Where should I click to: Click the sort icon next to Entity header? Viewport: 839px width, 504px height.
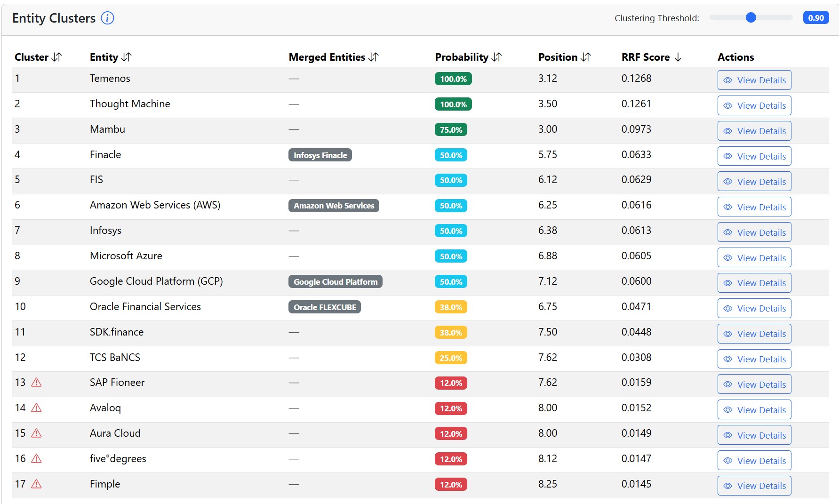point(126,57)
